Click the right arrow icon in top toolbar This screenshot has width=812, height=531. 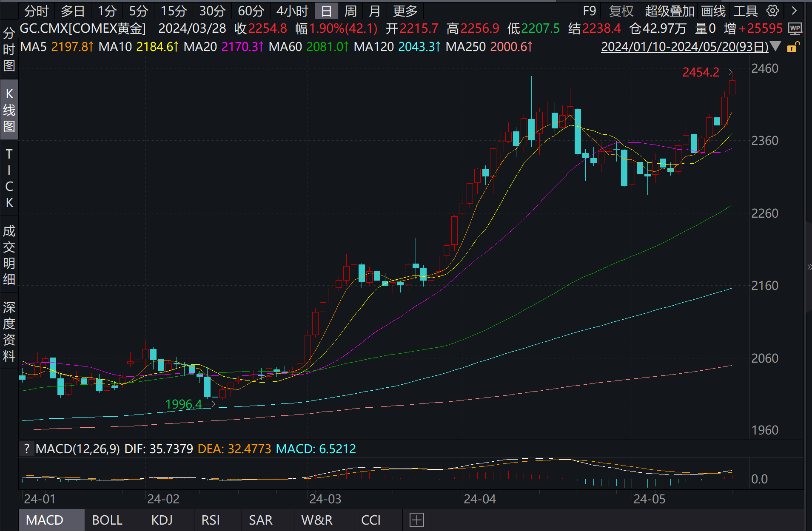[794, 11]
